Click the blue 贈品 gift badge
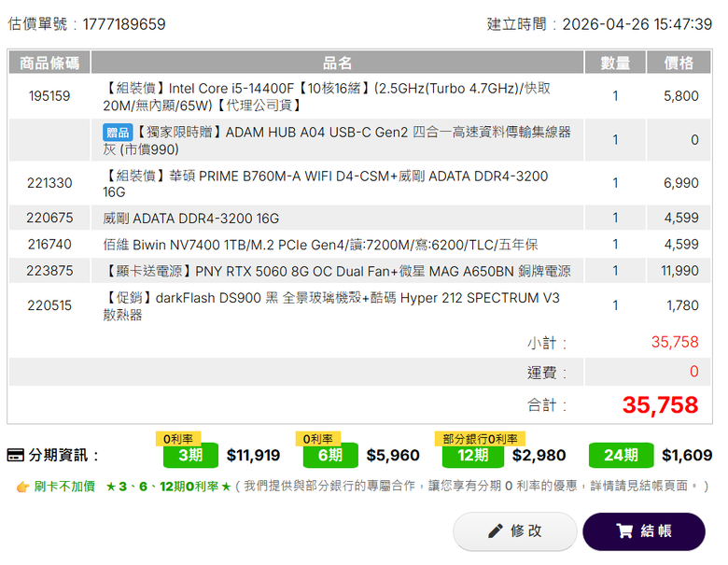Viewport: 728px width, 565px height. point(118,133)
